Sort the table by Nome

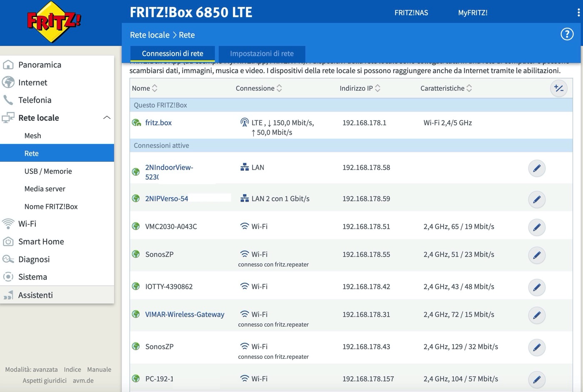[145, 88]
